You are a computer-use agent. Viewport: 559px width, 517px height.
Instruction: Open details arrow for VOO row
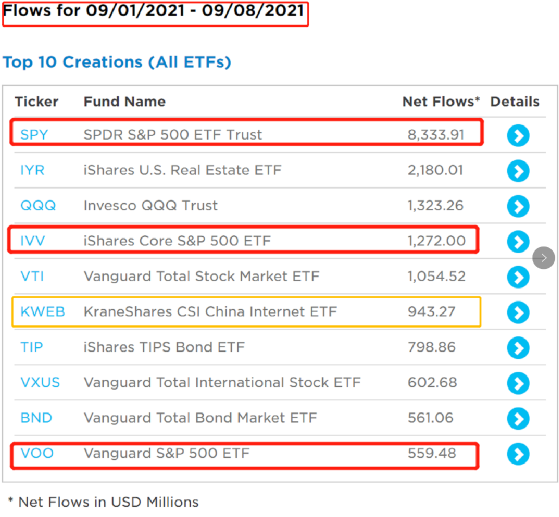click(x=518, y=454)
